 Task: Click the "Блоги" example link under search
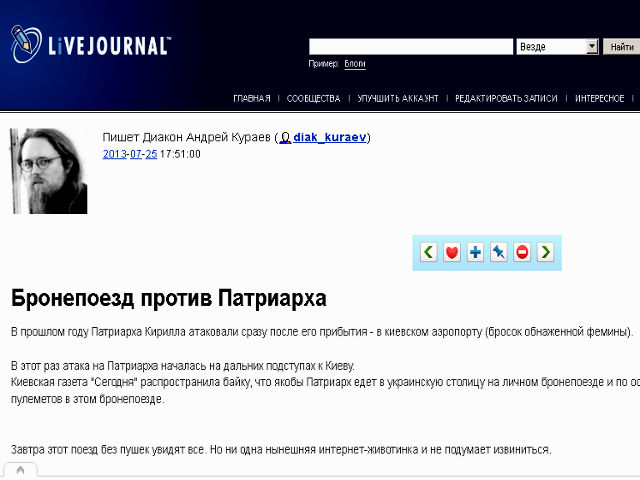coord(354,64)
